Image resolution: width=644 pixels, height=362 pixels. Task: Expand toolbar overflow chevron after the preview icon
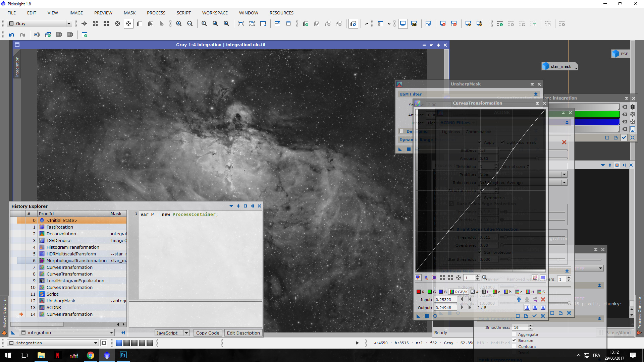[x=366, y=23]
